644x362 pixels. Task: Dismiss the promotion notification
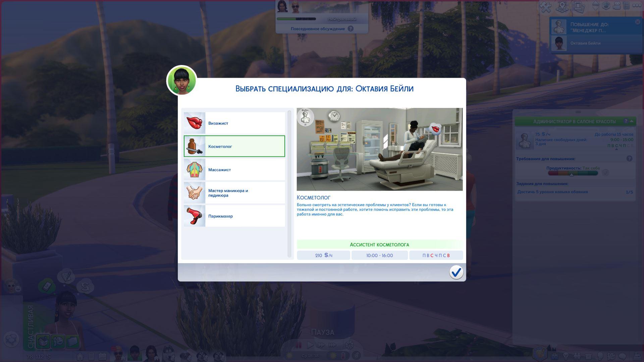(637, 22)
